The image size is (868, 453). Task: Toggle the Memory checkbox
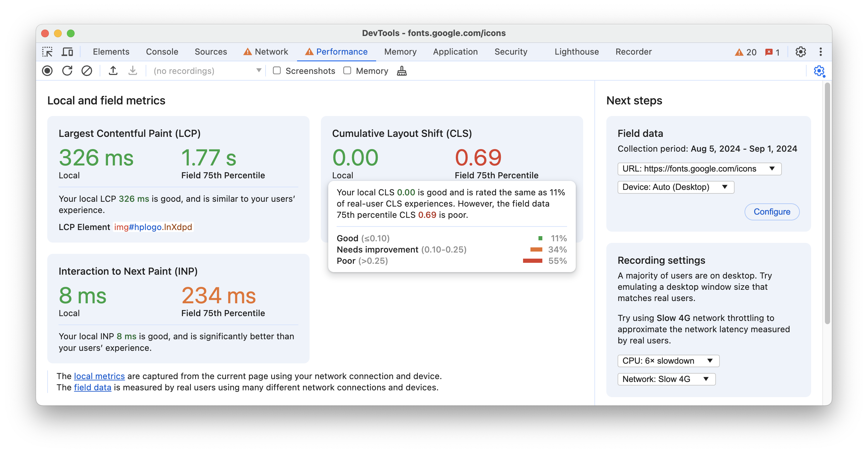347,71
